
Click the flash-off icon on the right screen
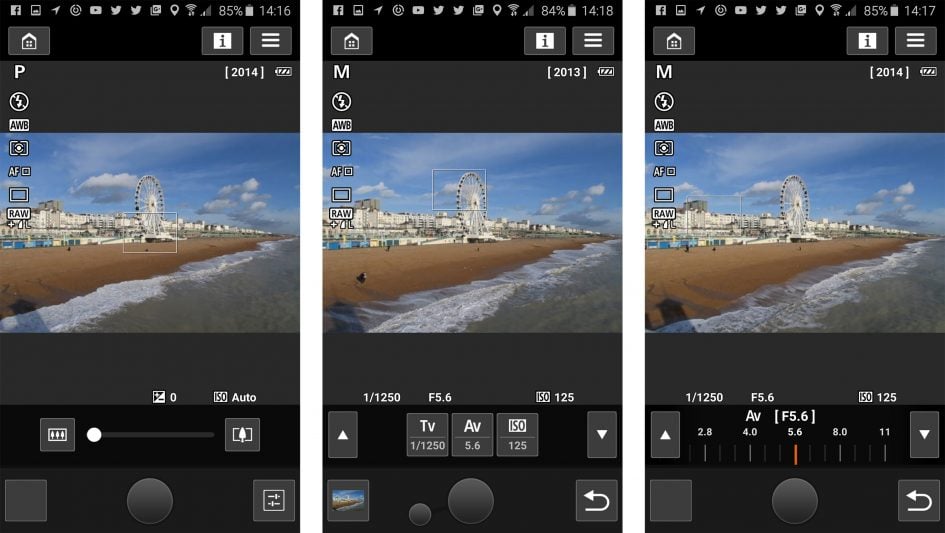point(664,101)
